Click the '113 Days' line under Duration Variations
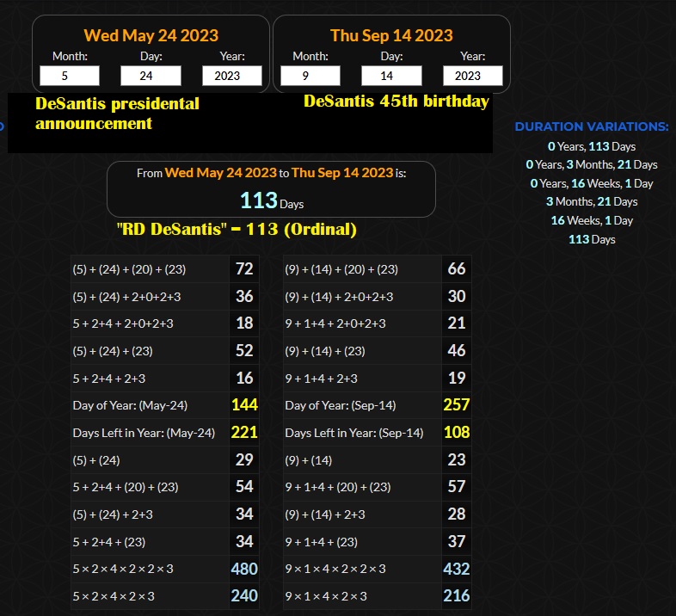 coord(592,239)
